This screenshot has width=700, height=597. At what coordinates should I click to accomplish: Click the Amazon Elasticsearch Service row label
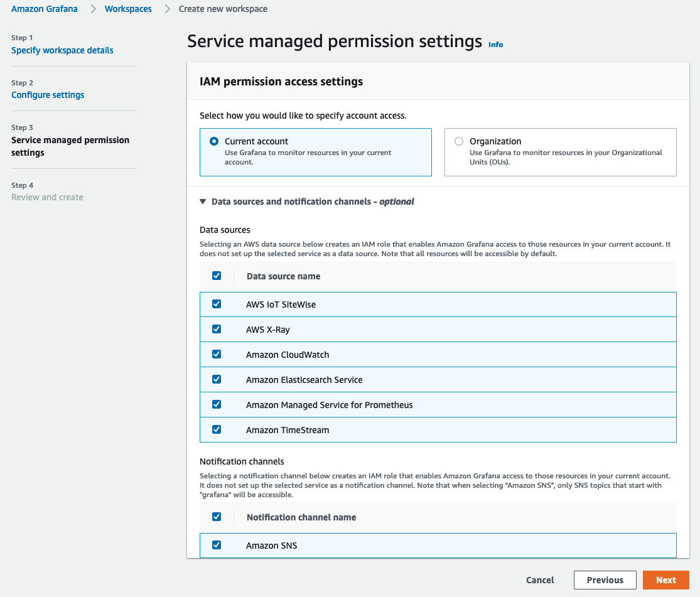(304, 380)
